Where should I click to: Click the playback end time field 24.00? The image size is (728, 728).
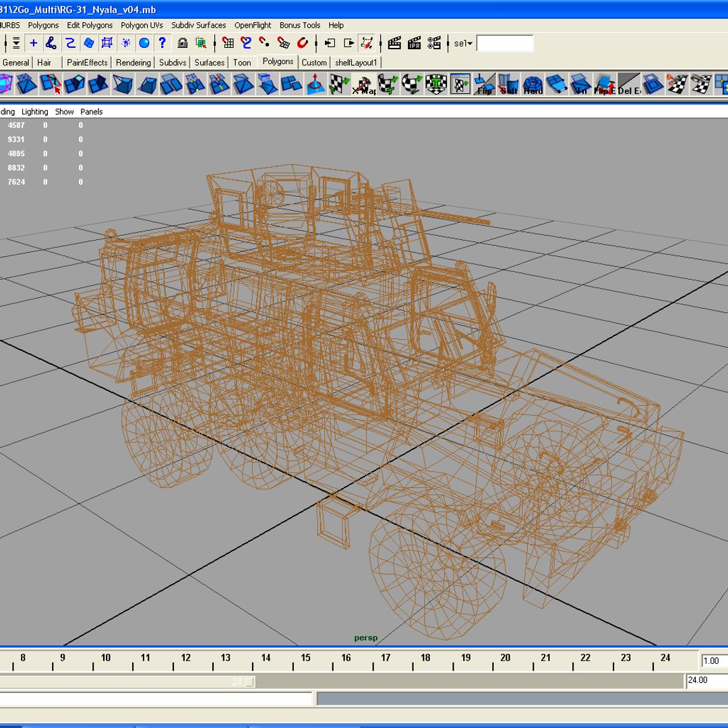pyautogui.click(x=707, y=680)
